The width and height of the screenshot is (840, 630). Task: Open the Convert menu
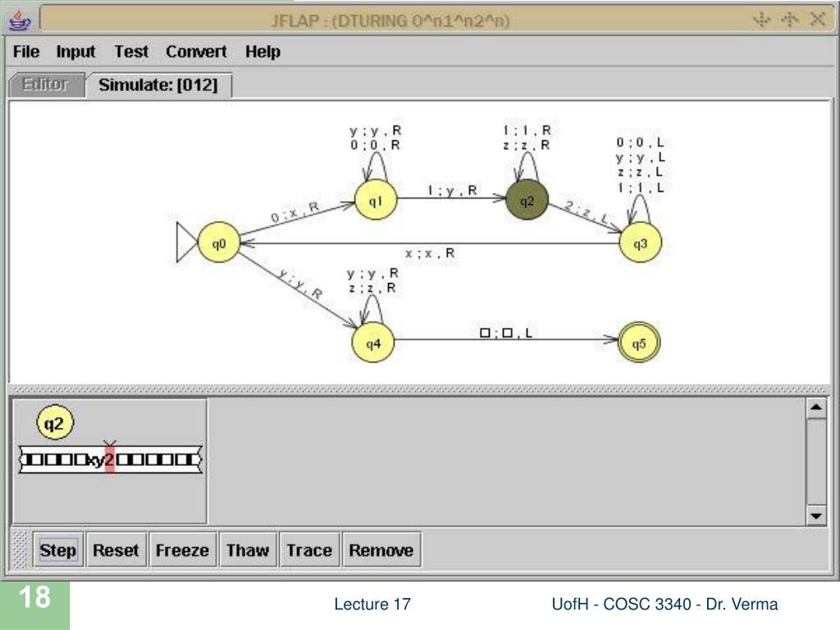click(196, 52)
